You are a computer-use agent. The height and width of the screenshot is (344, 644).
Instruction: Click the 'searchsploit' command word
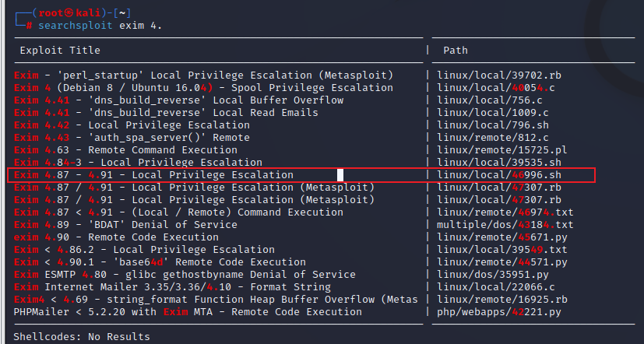76,26
